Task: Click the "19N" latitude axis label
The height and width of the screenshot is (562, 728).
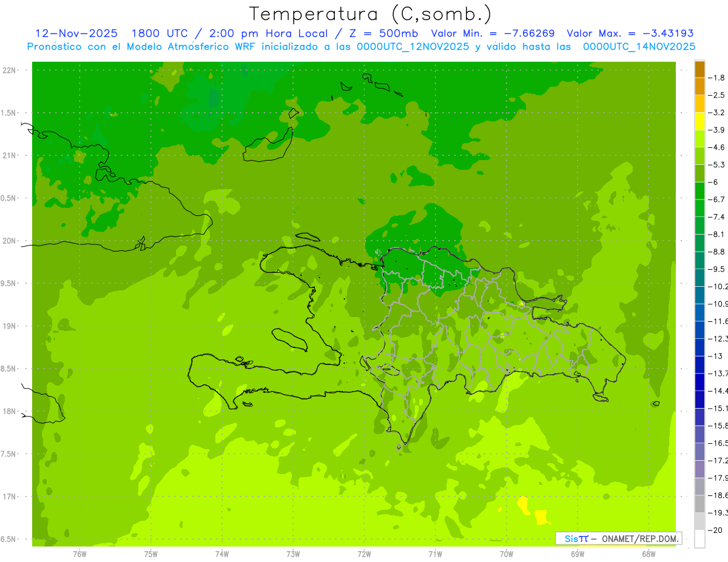Action: click(10, 326)
